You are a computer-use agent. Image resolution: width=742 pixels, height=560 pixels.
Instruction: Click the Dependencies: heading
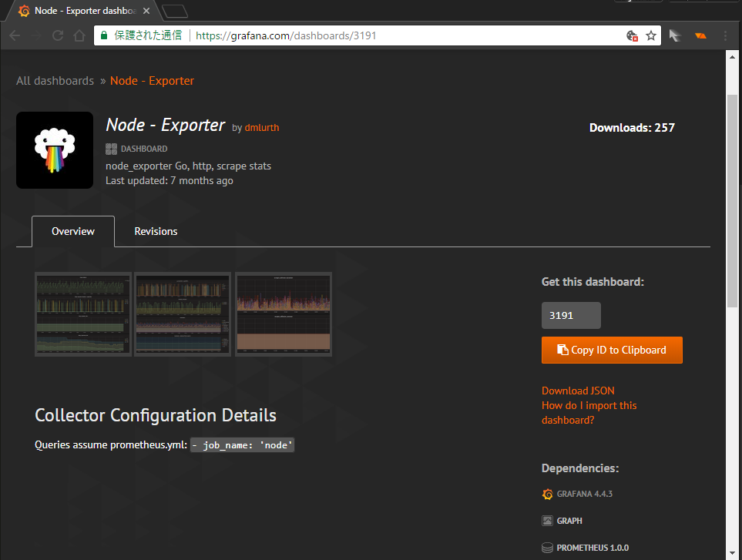click(x=580, y=468)
